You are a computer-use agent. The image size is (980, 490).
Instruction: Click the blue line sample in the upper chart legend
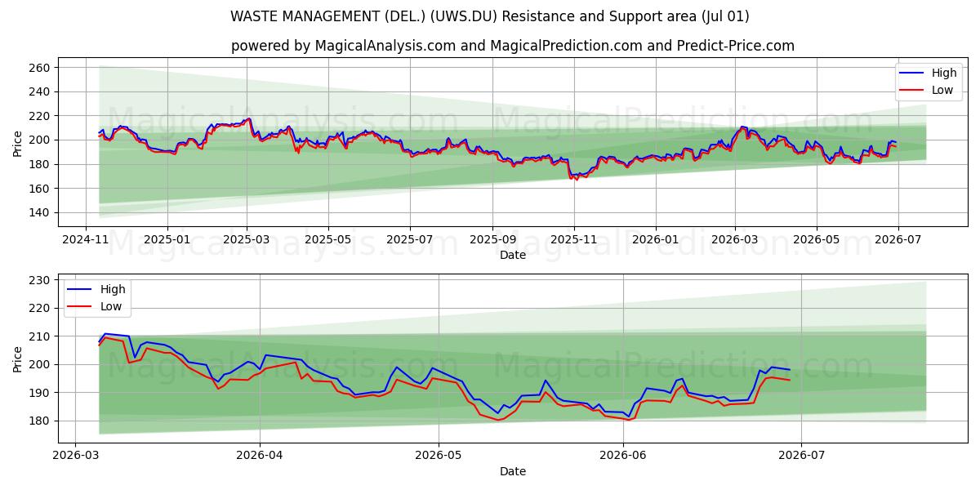click(913, 73)
